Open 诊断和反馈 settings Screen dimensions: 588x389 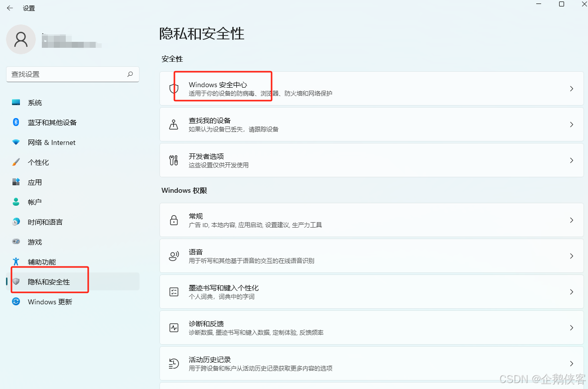(x=372, y=328)
